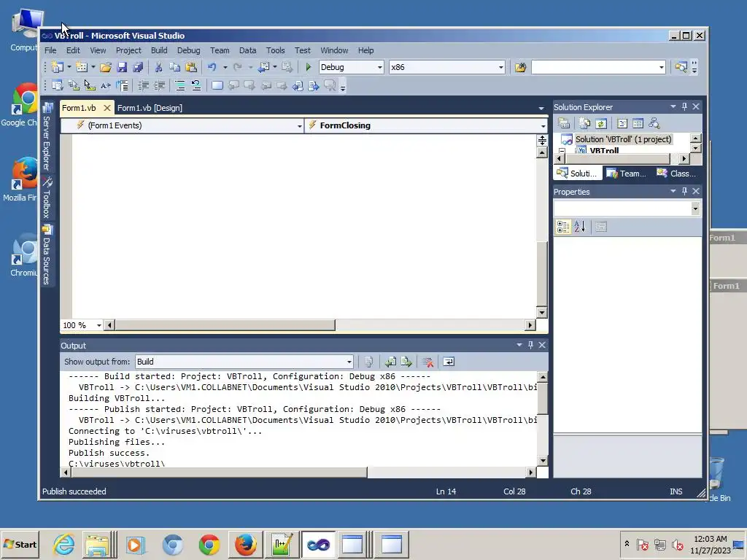This screenshot has height=560, width=747.
Task: Click the Find in Files icon
Action: [520, 67]
